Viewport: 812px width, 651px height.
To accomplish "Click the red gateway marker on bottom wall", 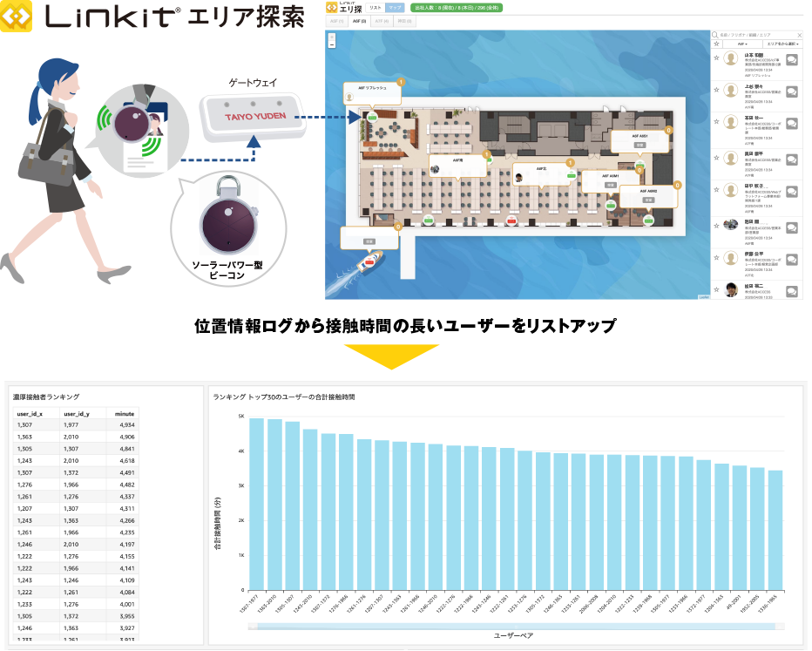I will tap(511, 220).
